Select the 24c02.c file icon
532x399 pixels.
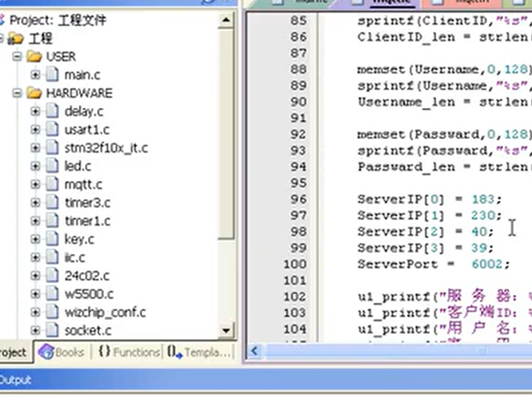pyautogui.click(x=51, y=276)
